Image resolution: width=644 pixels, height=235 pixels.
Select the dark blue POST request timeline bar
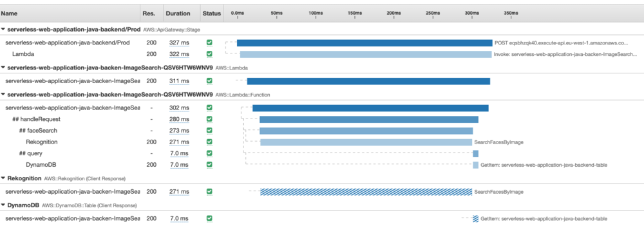[x=365, y=42]
